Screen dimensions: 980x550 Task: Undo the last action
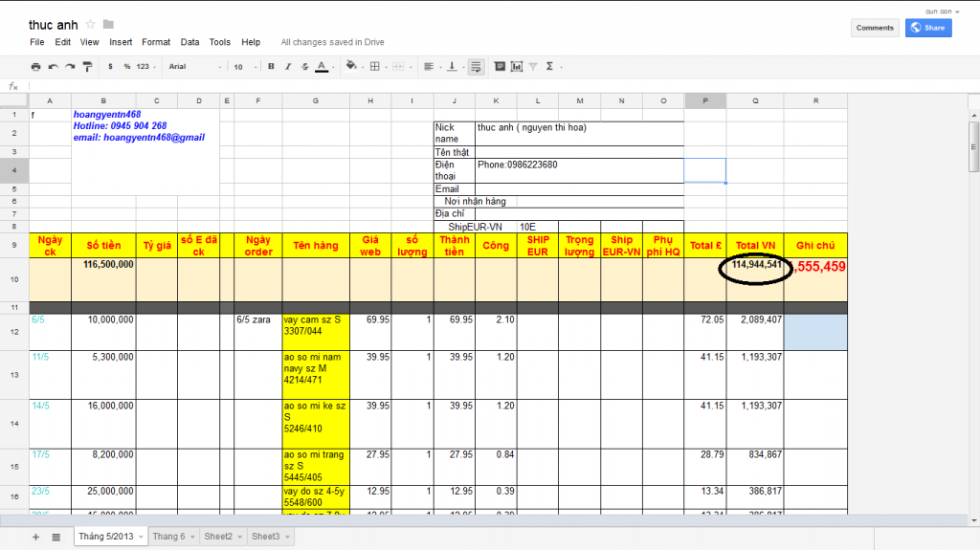[53, 67]
